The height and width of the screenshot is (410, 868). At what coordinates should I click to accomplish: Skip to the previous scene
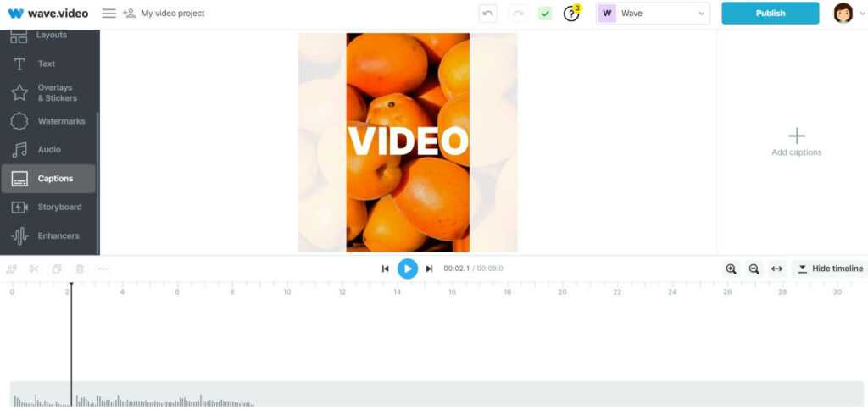click(385, 269)
